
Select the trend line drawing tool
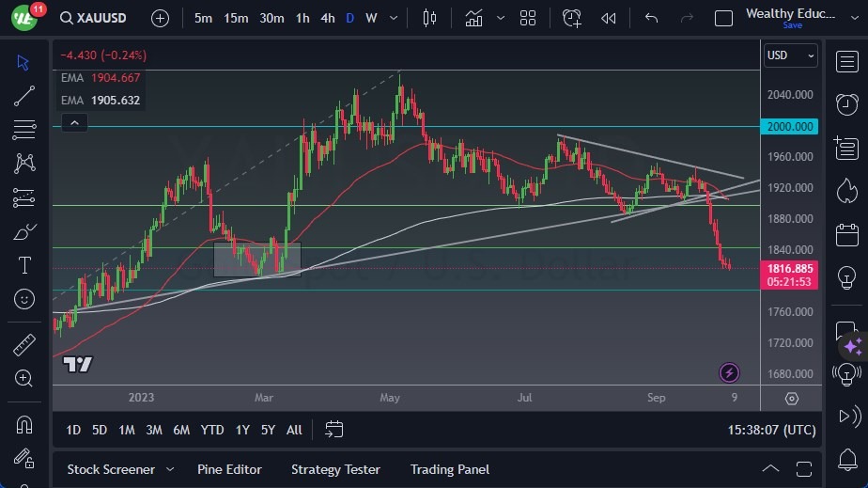click(x=24, y=95)
